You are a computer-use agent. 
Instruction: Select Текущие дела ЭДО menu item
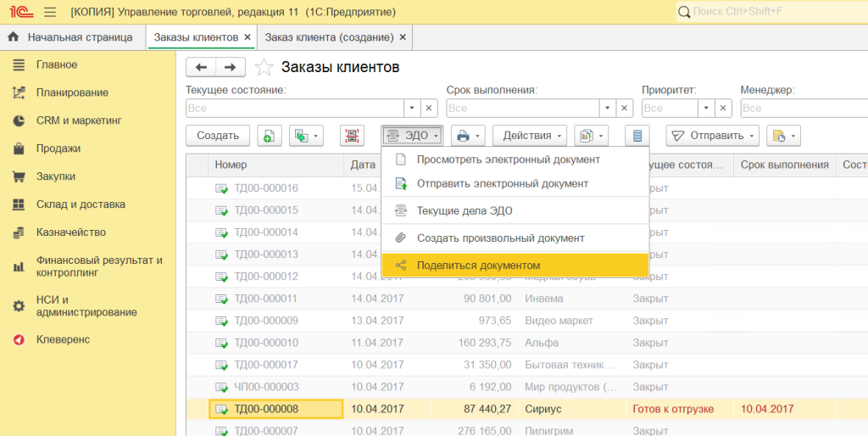tap(515, 211)
